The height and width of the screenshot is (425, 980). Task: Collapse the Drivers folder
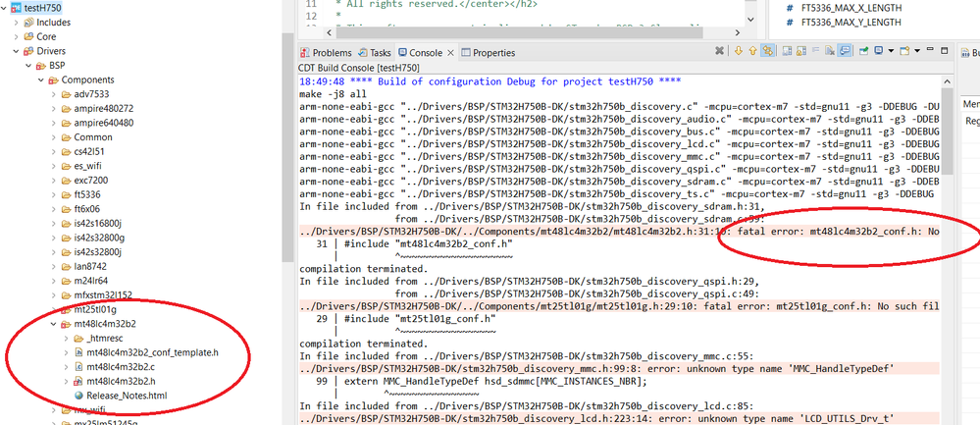(17, 51)
